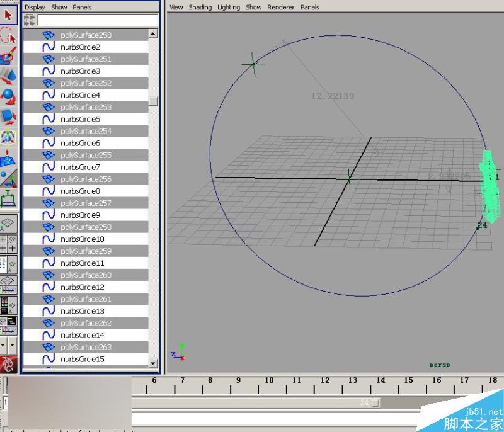Screen dimensions: 504x432
Task: Select nurbsCircle10 in the outliner
Action: [86, 239]
